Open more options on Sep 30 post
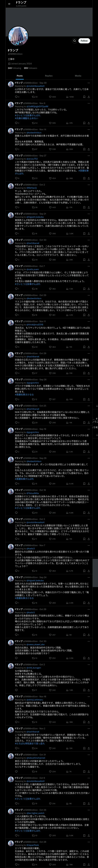 click(x=89, y=83)
